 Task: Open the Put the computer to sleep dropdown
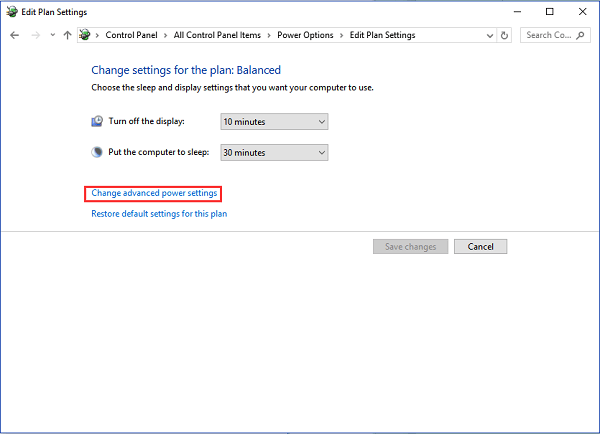[x=274, y=153]
